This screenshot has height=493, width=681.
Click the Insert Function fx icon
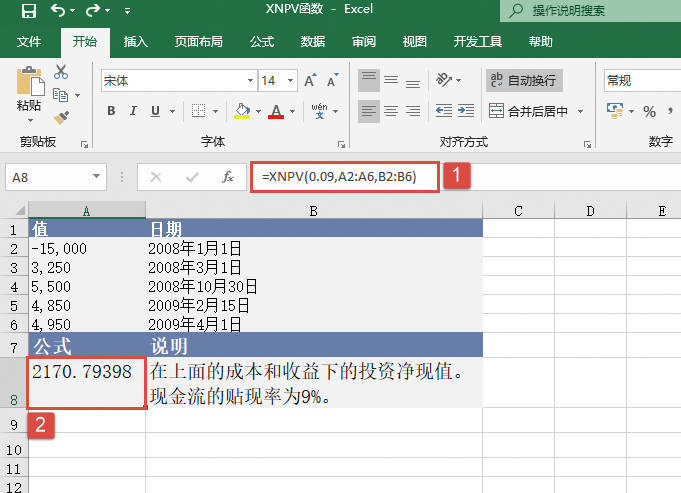coord(228,177)
